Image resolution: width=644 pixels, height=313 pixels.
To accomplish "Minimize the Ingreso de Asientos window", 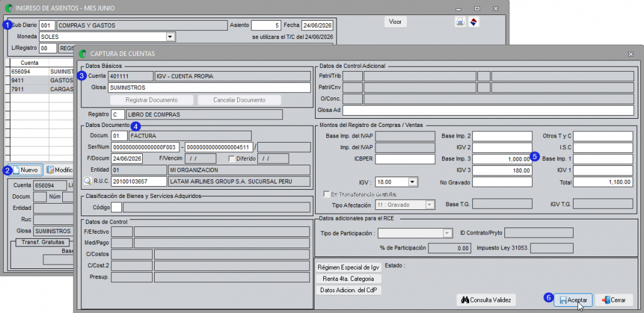I will (x=458, y=8).
